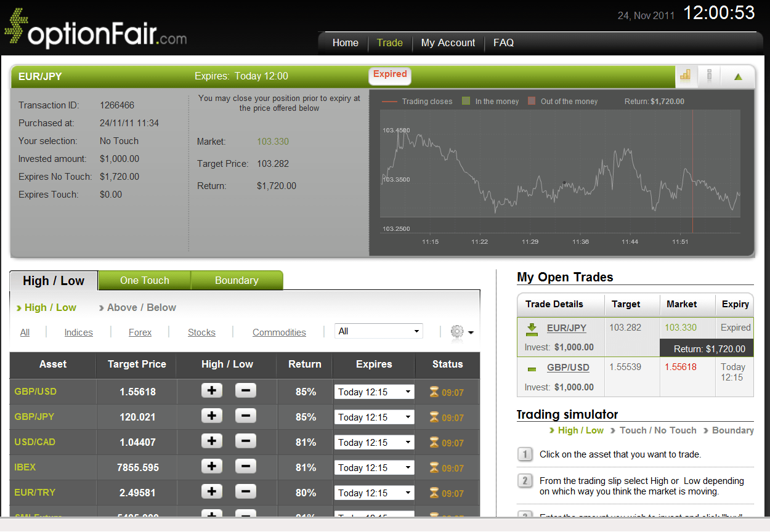Click the hourglass icon in USD/CAD row

(434, 442)
